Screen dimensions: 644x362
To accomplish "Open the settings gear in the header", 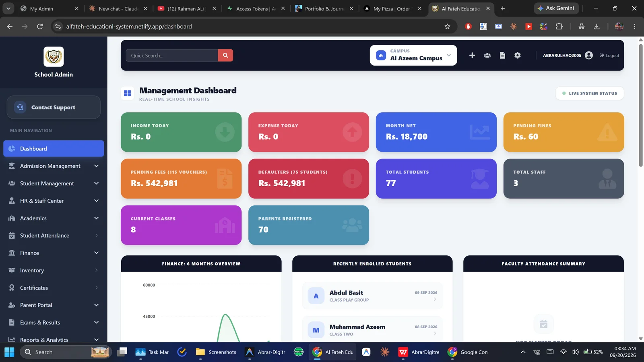I will click(x=518, y=56).
